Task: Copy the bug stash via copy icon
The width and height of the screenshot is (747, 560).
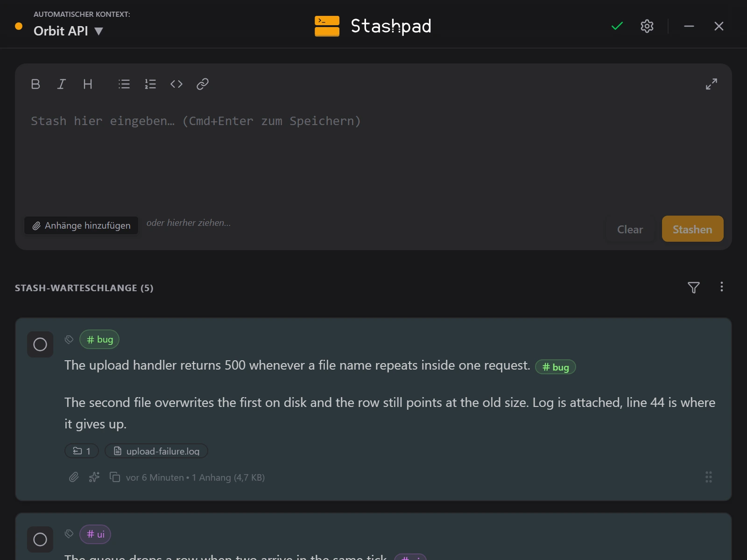Action: point(115,477)
